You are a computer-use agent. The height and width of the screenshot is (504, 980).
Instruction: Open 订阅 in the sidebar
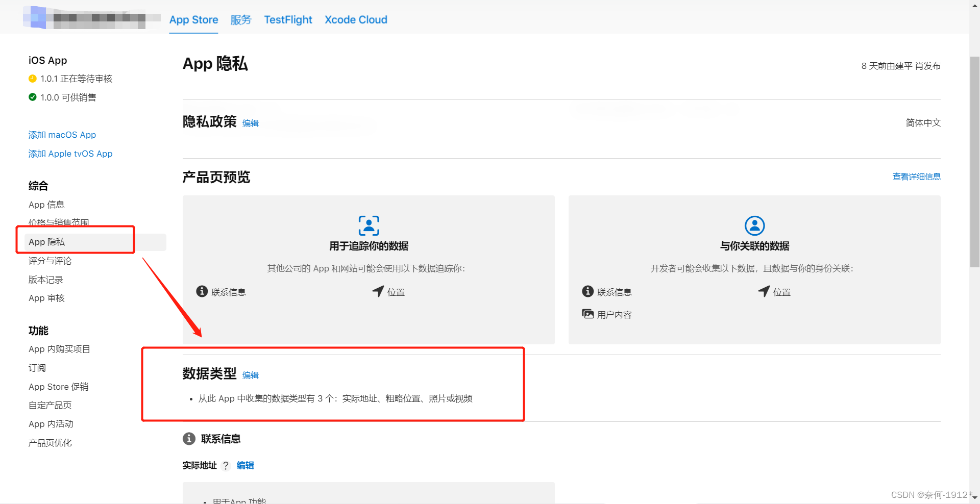37,368
